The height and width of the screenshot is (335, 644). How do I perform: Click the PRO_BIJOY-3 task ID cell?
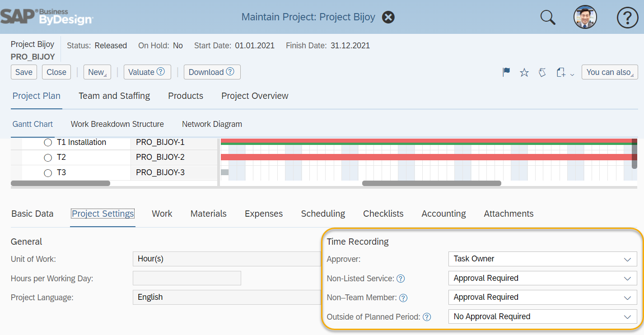point(174,173)
